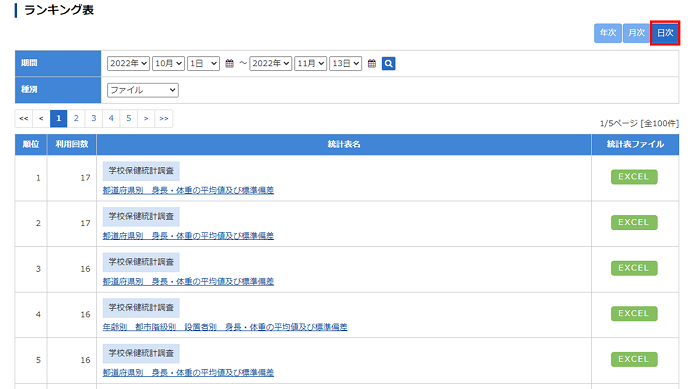Download EXCEL file for rank 1
This screenshot has width=695, height=389.
click(x=634, y=177)
